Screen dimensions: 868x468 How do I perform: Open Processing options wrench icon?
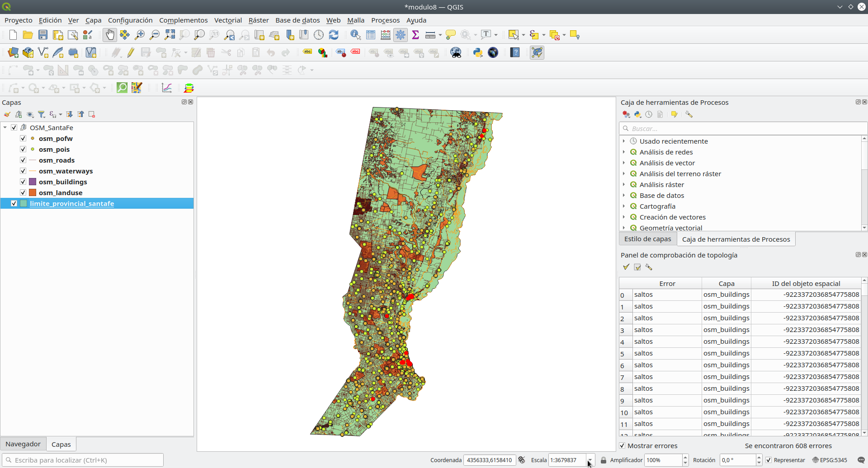pyautogui.click(x=689, y=114)
